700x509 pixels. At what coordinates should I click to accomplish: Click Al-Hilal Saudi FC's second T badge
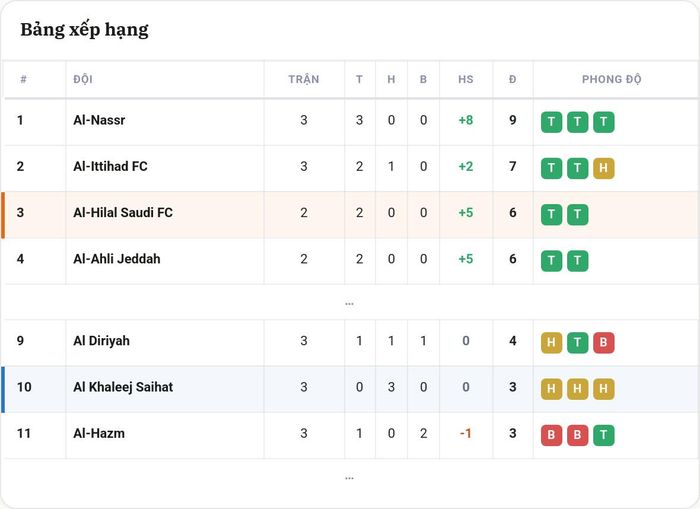(578, 214)
